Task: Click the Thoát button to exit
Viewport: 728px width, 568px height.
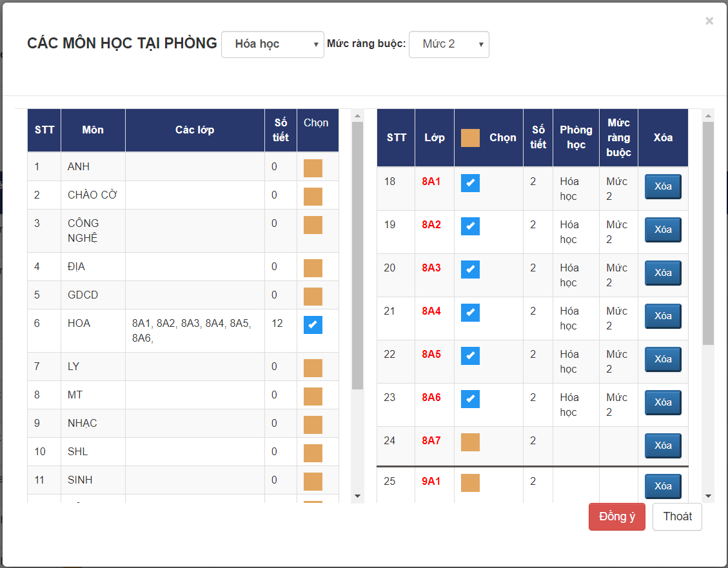Action: pyautogui.click(x=677, y=516)
